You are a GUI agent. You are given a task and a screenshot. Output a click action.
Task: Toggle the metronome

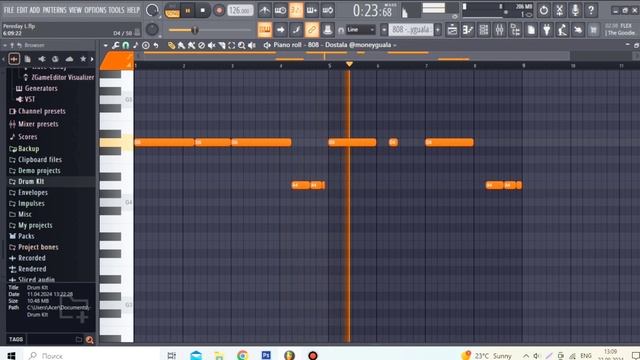coord(264,11)
